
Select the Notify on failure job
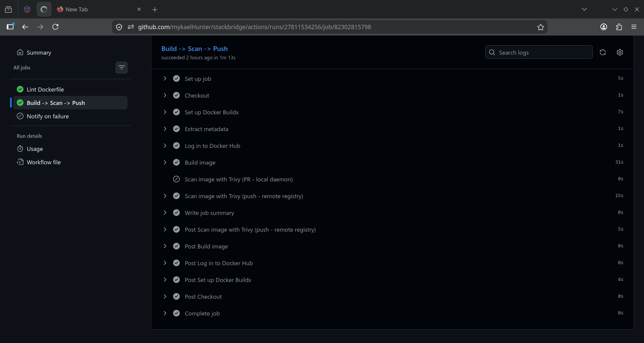point(70,116)
